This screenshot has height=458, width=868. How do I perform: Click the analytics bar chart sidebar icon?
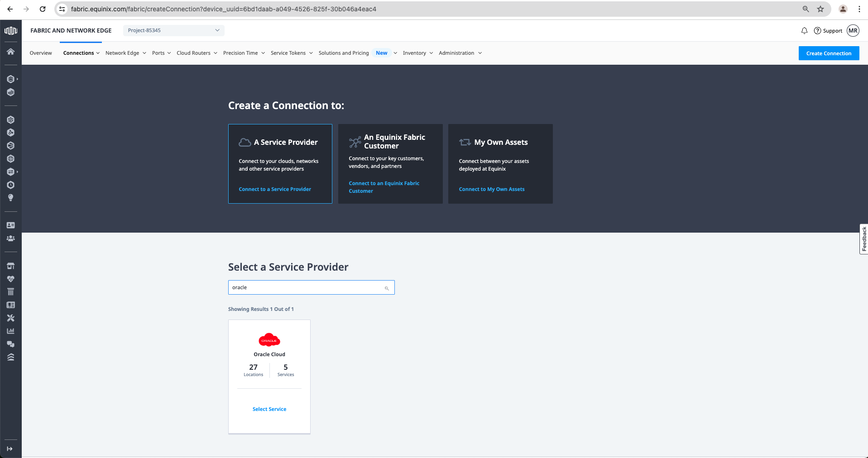(10, 331)
